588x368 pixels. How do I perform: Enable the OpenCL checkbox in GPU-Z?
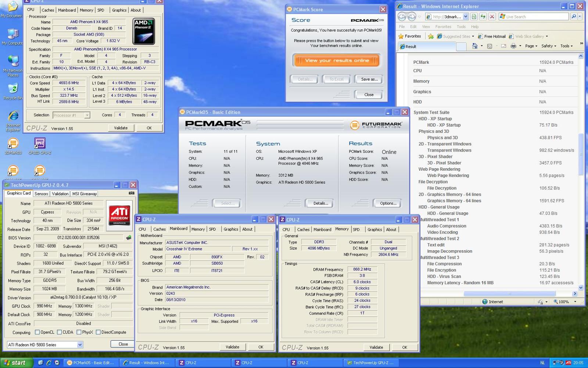37,332
